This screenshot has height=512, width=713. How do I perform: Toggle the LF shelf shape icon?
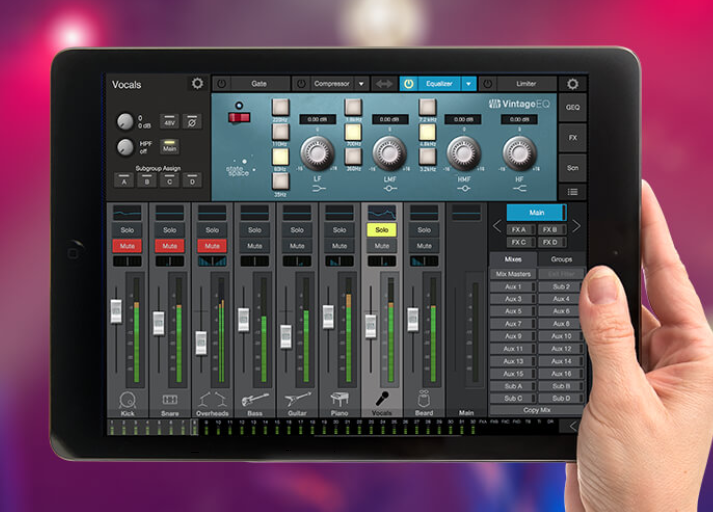pos(319,188)
